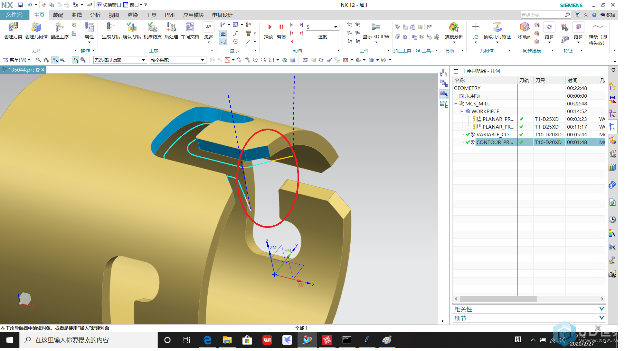644x351 pixels.
Task: Click the Tutorials (教程) button
Action: coord(608,15)
